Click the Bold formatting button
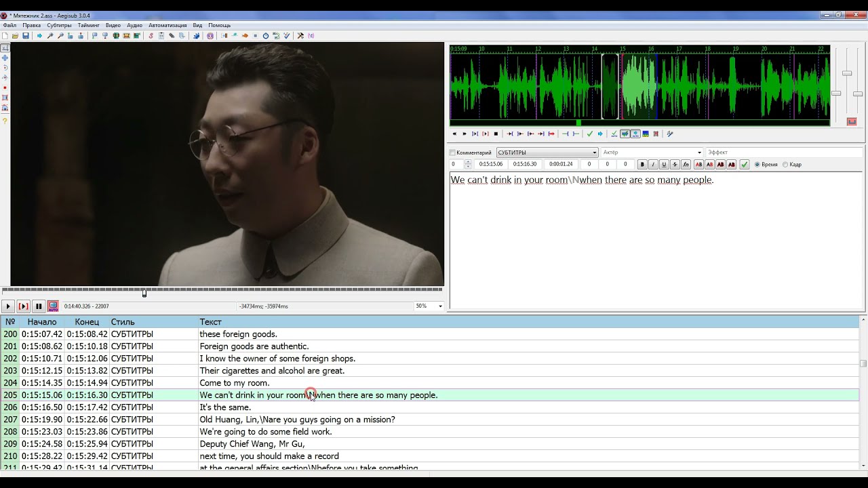 click(x=642, y=165)
